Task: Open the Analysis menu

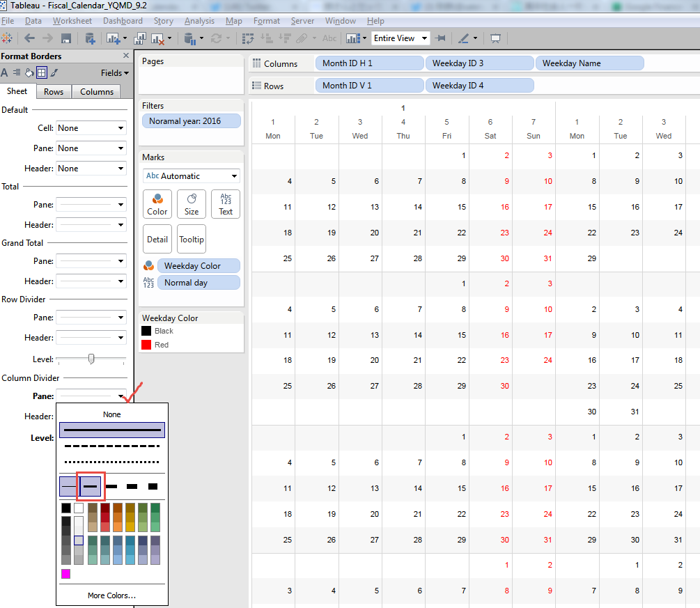Action: [200, 21]
